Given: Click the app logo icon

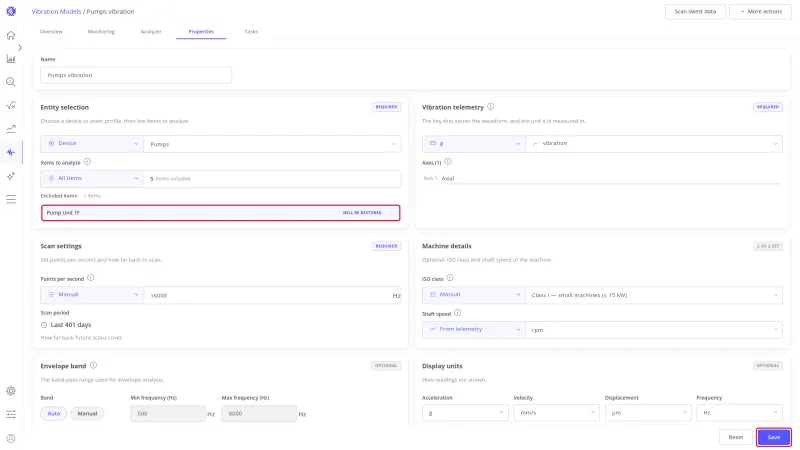Looking at the screenshot, I should coord(11,11).
